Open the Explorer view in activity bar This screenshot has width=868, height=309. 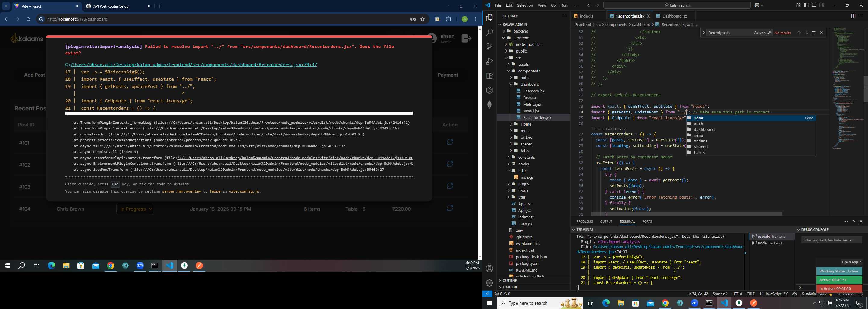pyautogui.click(x=489, y=18)
